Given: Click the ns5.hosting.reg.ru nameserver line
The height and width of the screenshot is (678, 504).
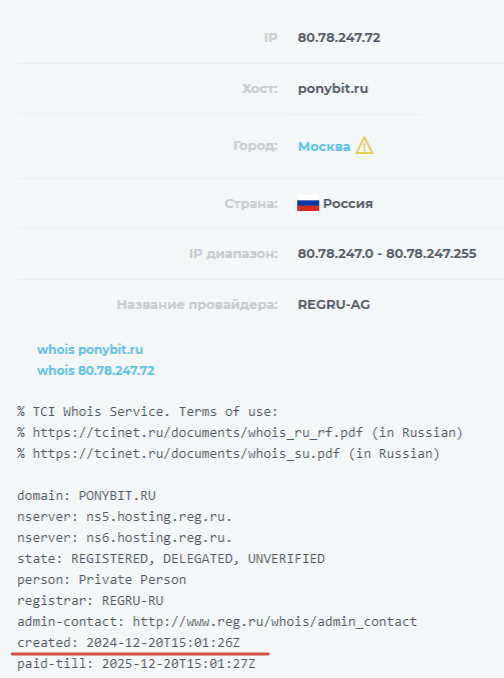Looking at the screenshot, I should [x=124, y=517].
